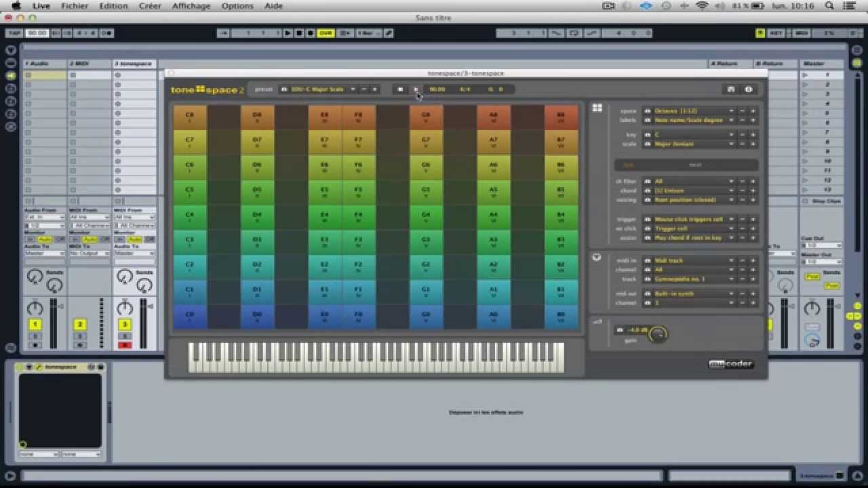
Task: Open the trigger dropdown Mouse click triggers cell
Action: click(x=694, y=219)
